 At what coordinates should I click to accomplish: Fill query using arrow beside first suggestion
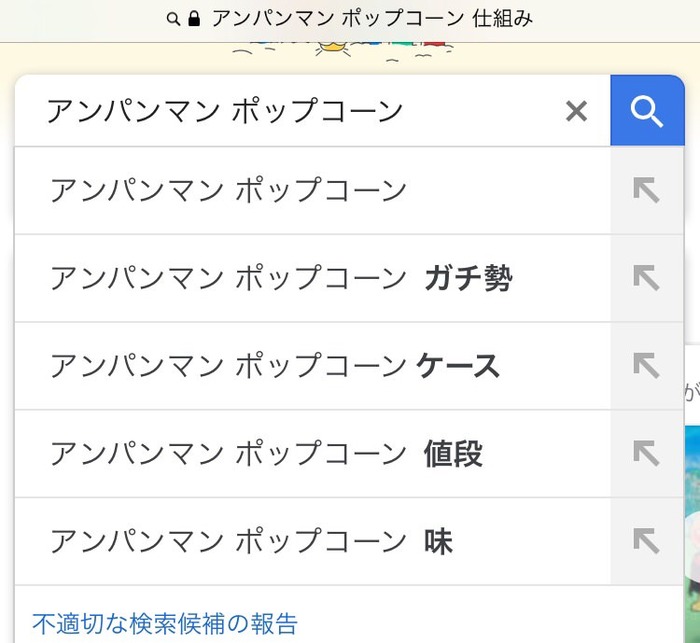click(646, 190)
